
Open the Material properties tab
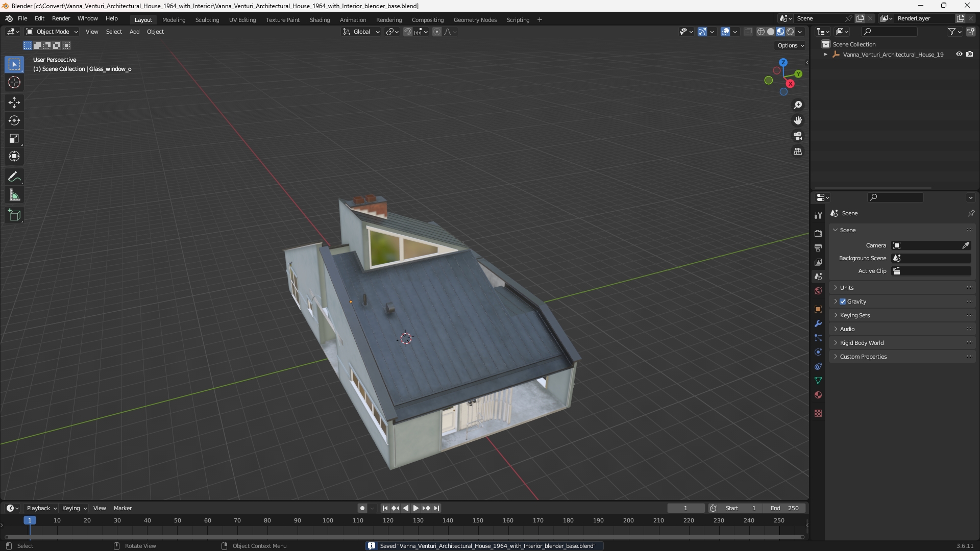click(818, 395)
